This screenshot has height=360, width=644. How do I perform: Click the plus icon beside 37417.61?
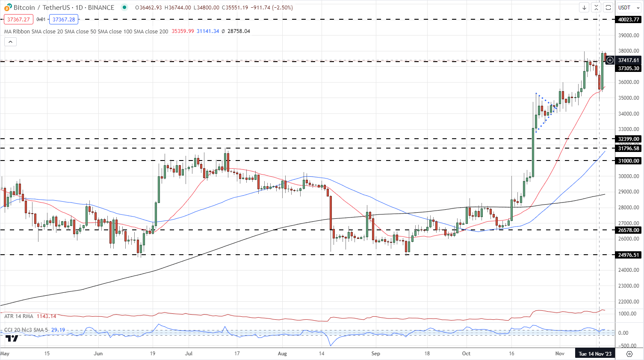610,60
